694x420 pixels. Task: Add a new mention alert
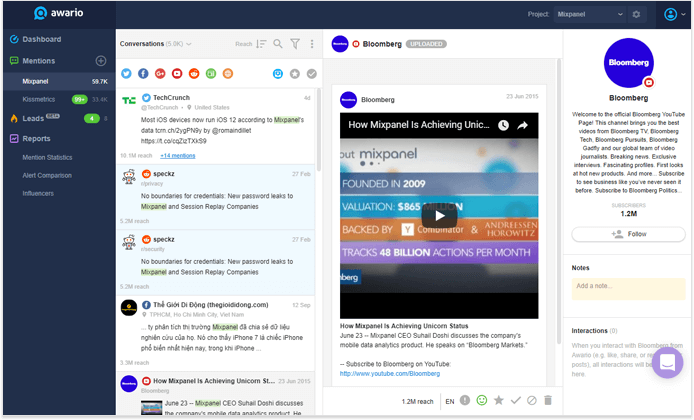pyautogui.click(x=100, y=61)
